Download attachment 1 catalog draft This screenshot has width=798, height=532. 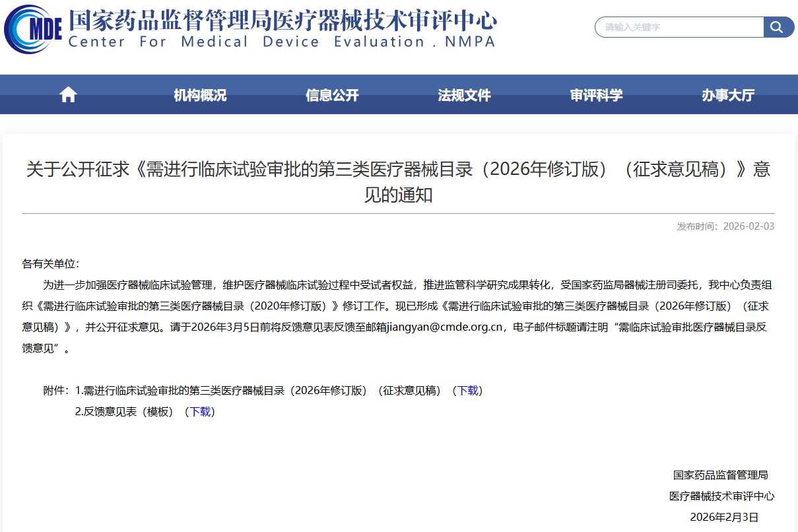coord(467,390)
